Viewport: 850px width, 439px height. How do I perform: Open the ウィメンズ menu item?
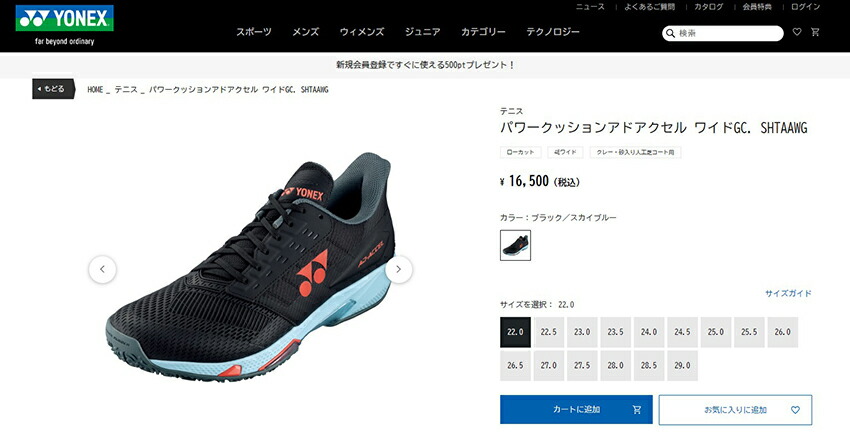(x=362, y=32)
